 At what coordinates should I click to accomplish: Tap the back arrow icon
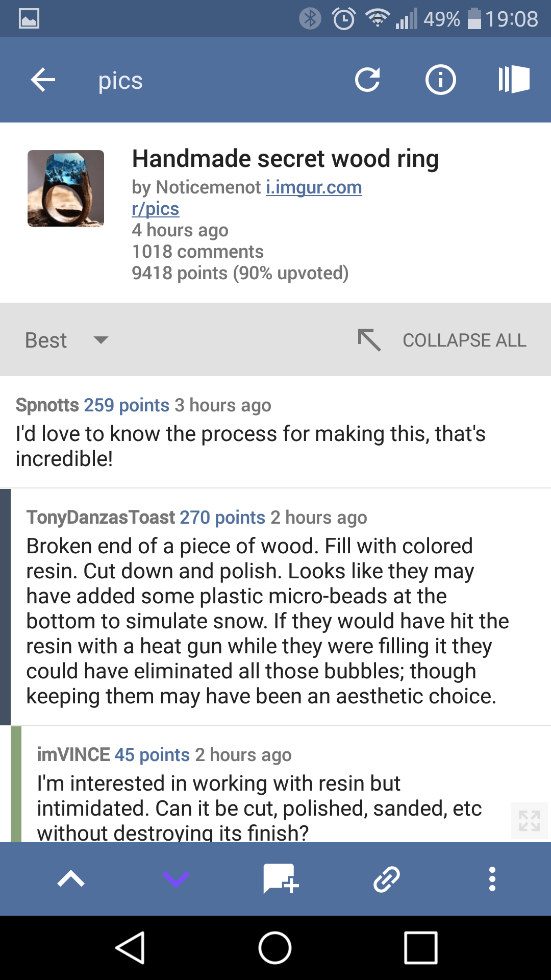(x=43, y=80)
